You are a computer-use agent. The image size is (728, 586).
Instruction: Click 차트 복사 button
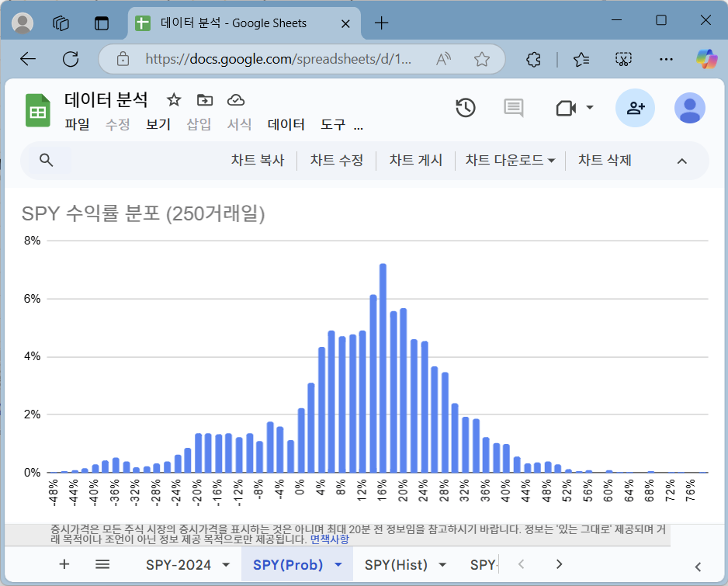coord(258,160)
